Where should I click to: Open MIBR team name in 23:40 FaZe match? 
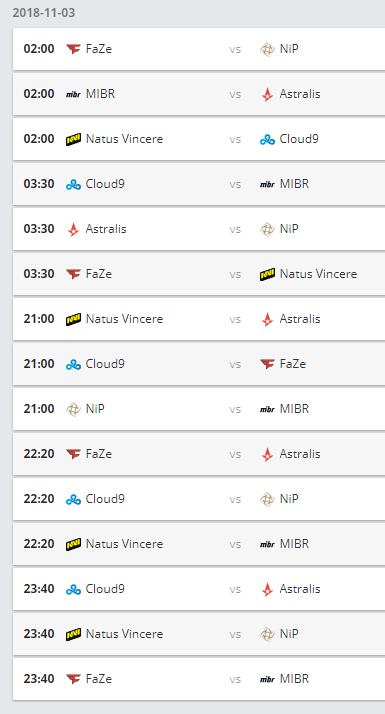coord(294,679)
